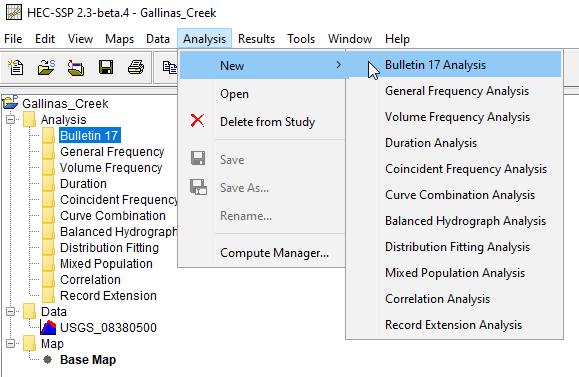The image size is (579, 377).
Task: Select the Mixed Population folder
Action: coord(106,264)
